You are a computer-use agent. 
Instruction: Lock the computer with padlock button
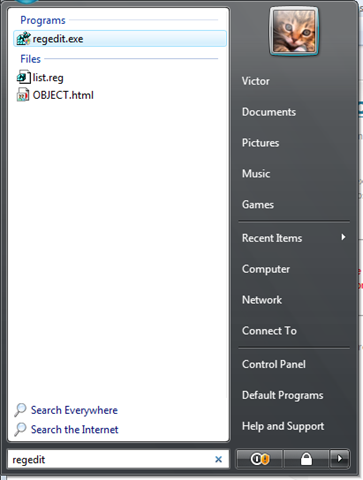(306, 459)
